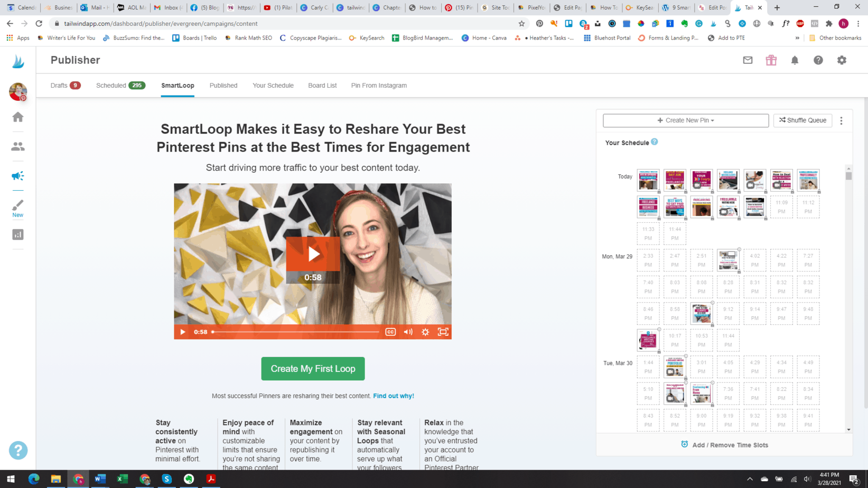Open the three-dot schedule options menu
The width and height of the screenshot is (868, 488).
click(x=842, y=121)
